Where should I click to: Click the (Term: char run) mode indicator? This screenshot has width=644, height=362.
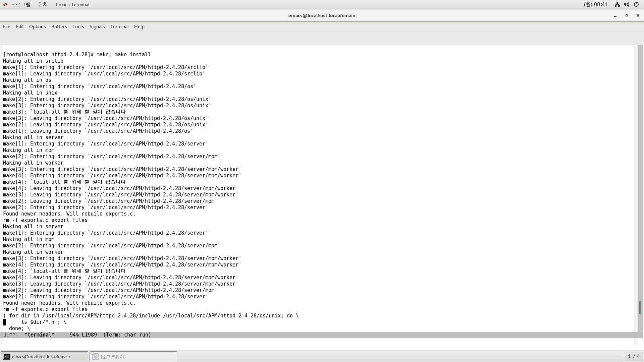coord(127,335)
